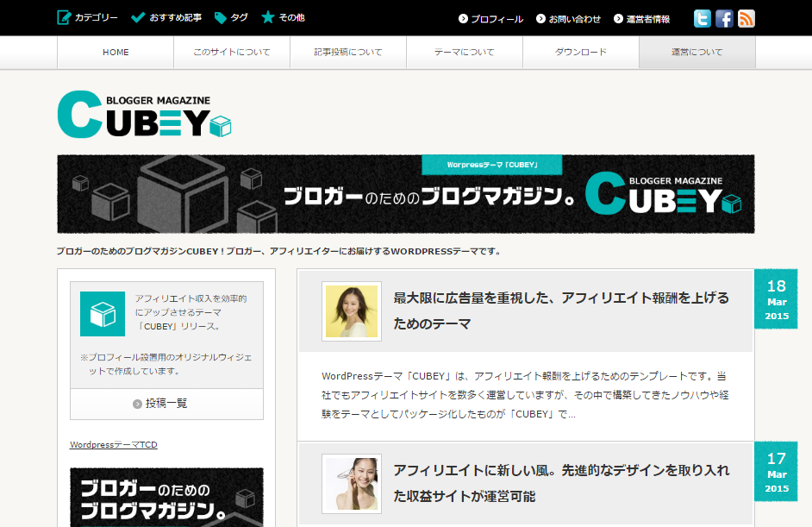The height and width of the screenshot is (527, 812).
Task: Click the おすすめ記事 checkmark icon
Action: [x=138, y=17]
